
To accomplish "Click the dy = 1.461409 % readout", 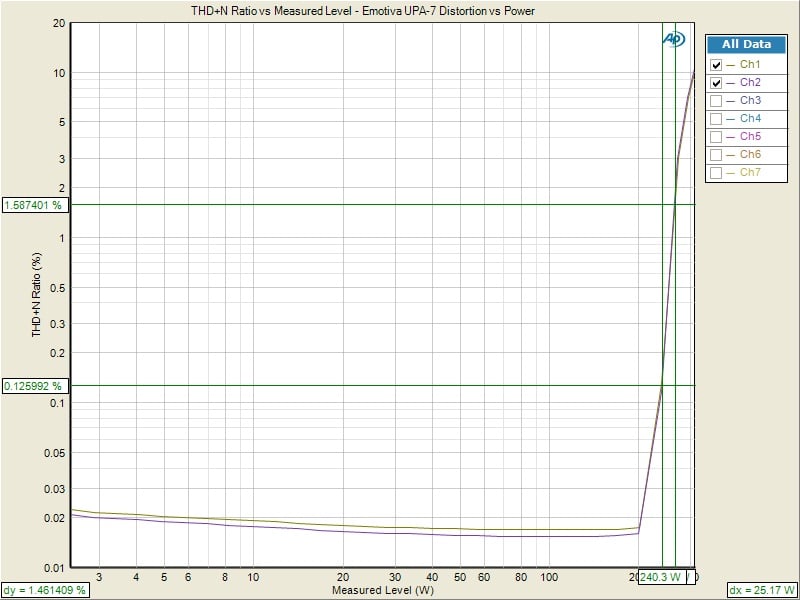I will pyautogui.click(x=44, y=591).
